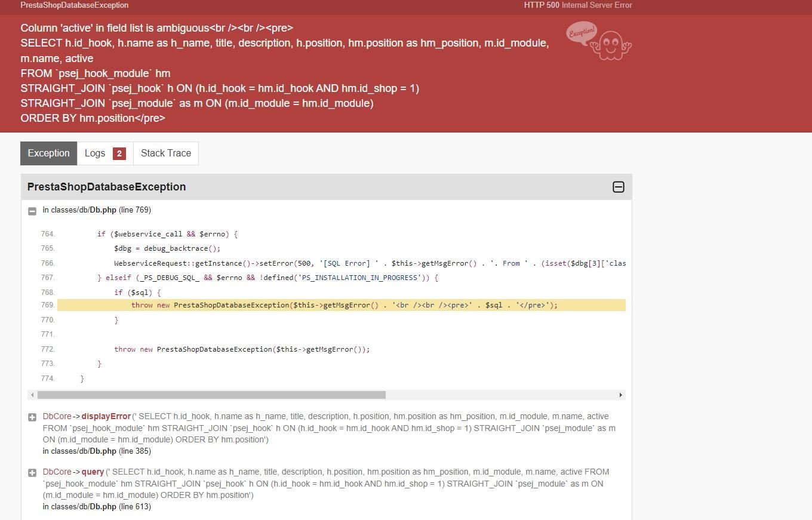
Task: Click the Logs count badge showing 2
Action: [x=119, y=154]
